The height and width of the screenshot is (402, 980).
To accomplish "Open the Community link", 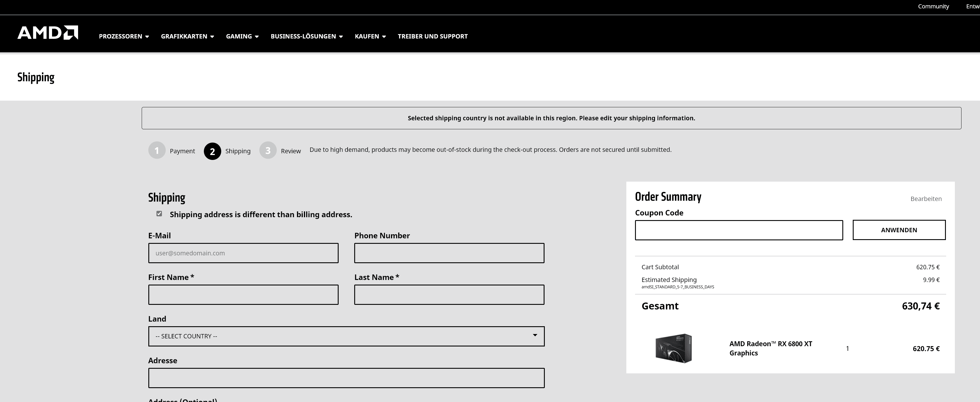I will coord(933,6).
